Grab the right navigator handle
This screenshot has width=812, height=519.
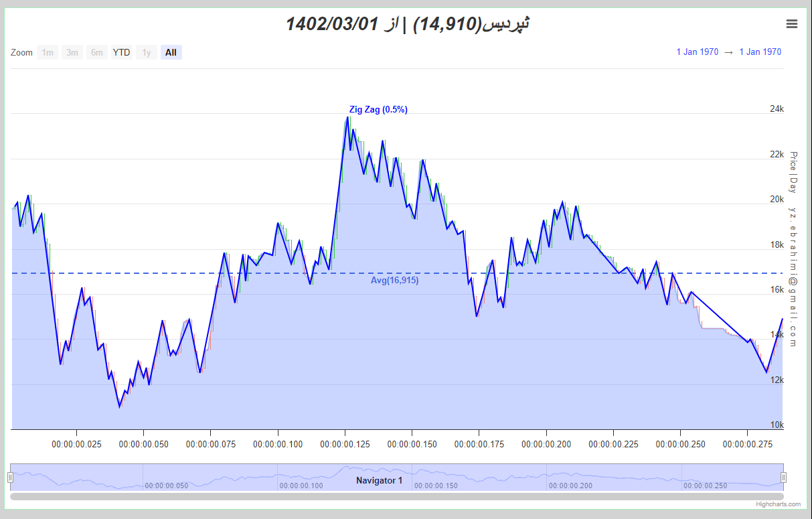[783, 477]
